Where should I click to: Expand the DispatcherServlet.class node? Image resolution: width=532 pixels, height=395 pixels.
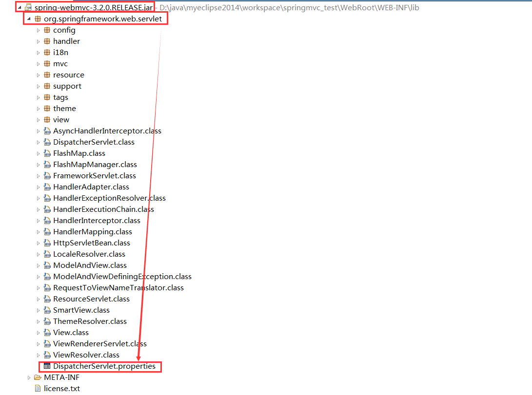(x=39, y=142)
